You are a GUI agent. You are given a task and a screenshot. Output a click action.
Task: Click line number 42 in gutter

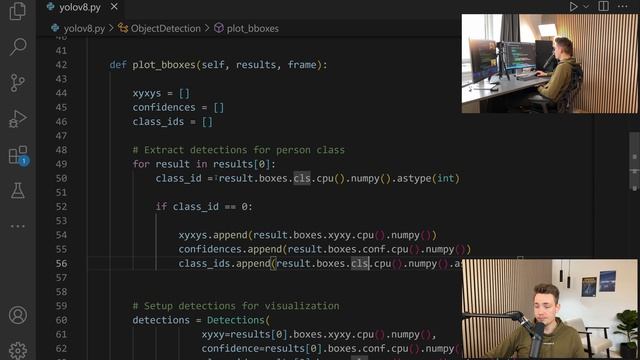(x=61, y=65)
